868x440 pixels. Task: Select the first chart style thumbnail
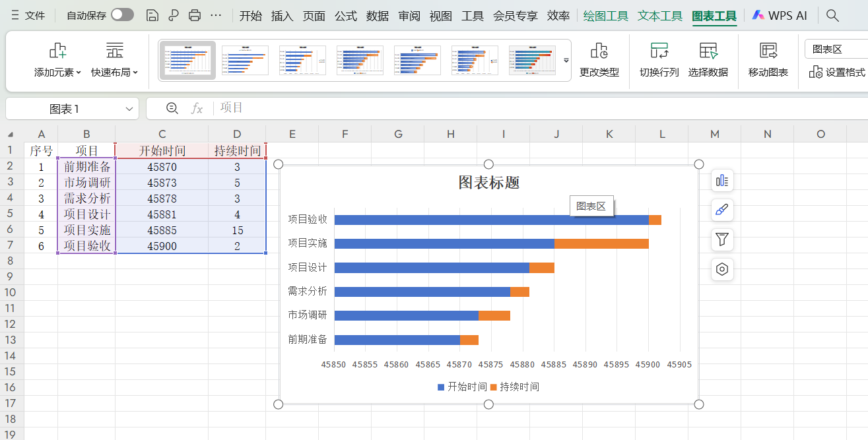pos(187,59)
